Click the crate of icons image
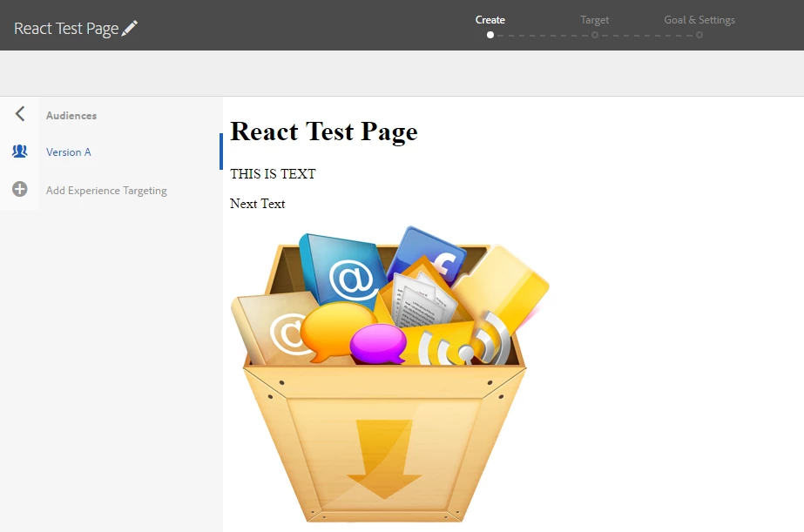The height and width of the screenshot is (532, 804). coord(389,374)
